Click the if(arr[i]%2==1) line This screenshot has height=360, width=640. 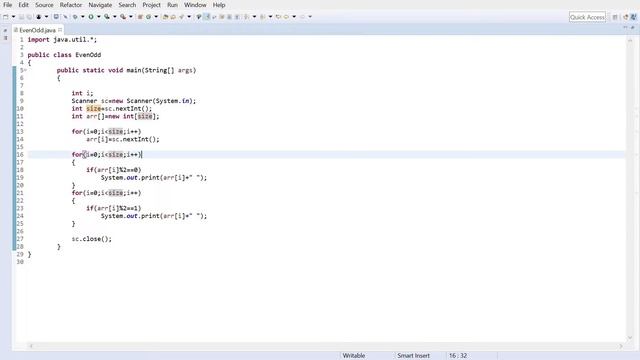point(113,208)
